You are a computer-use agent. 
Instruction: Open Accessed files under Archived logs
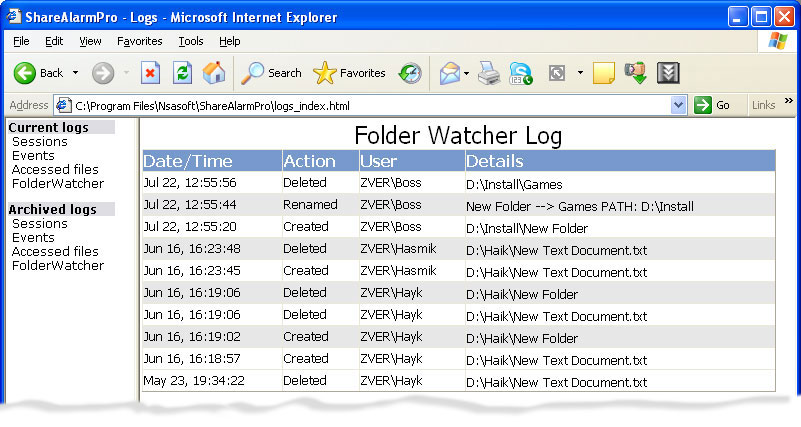coord(55,251)
